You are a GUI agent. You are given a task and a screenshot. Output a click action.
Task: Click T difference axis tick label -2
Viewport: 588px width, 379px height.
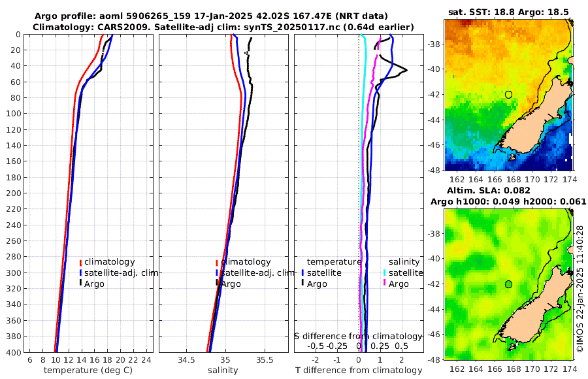pos(316,360)
